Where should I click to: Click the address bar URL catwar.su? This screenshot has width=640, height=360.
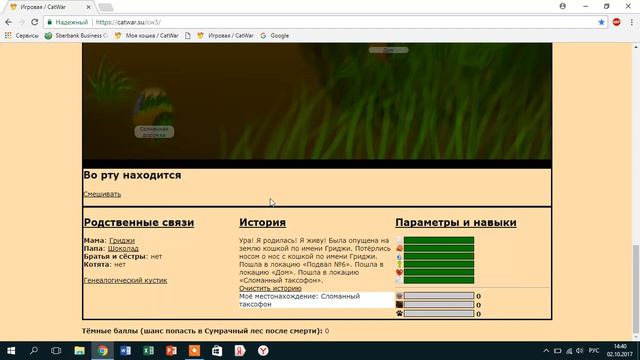pos(128,22)
